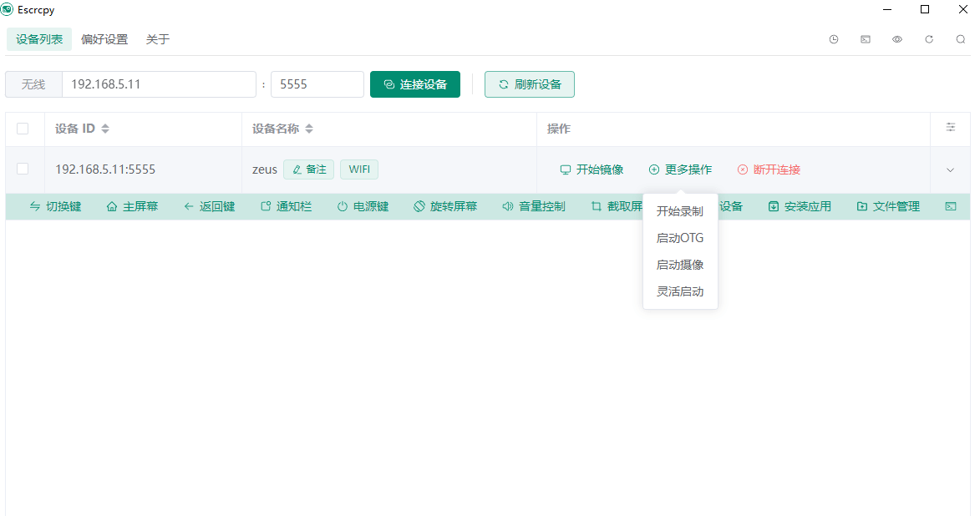980x516 pixels.
Task: Open table column settings icon in header
Action: point(951,127)
